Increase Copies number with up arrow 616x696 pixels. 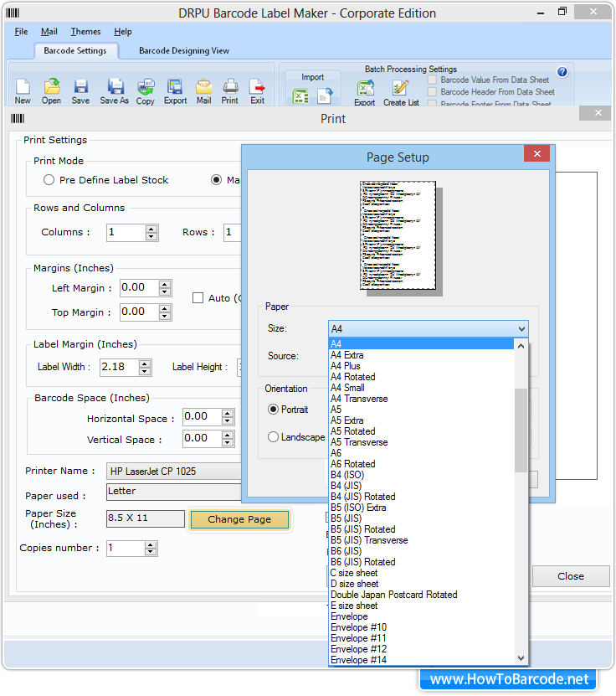click(151, 544)
